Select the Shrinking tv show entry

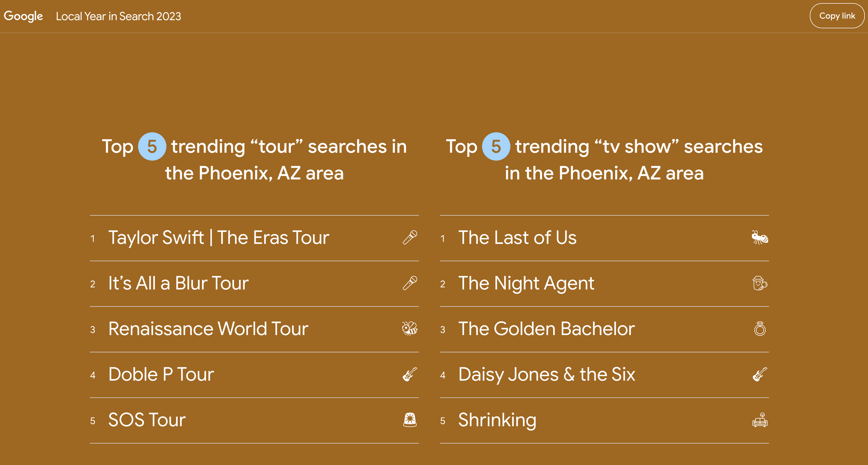coord(604,420)
